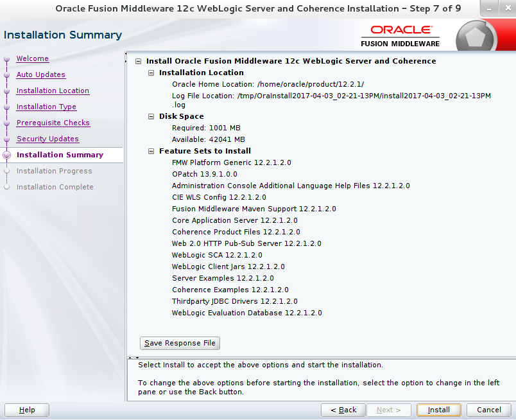Click the Oracle Fusion Middleware logo
Viewport: 516px width, 420px height.
point(401,34)
